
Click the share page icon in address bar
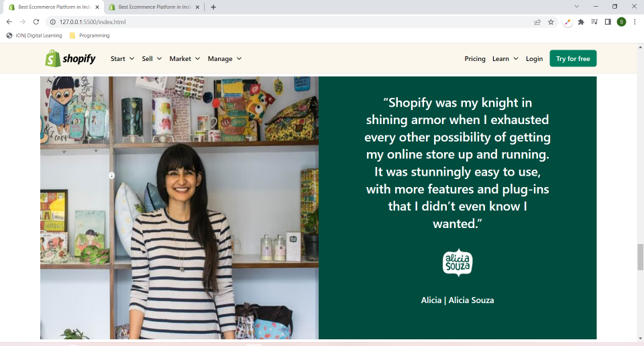(537, 22)
